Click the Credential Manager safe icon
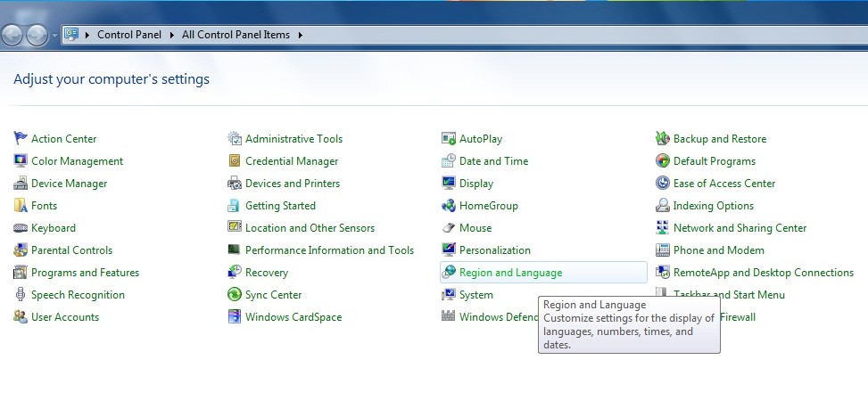Screen dimensions: 868x409 tap(235, 160)
